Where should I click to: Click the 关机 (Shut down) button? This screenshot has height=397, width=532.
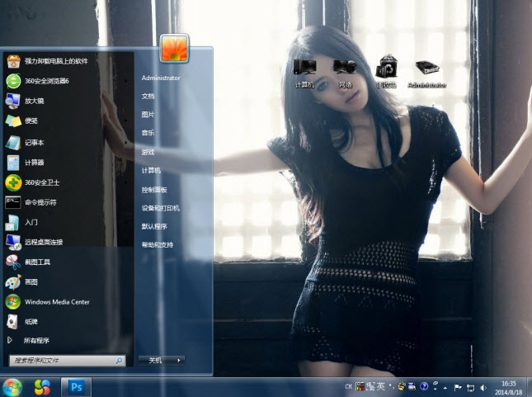[x=154, y=360]
